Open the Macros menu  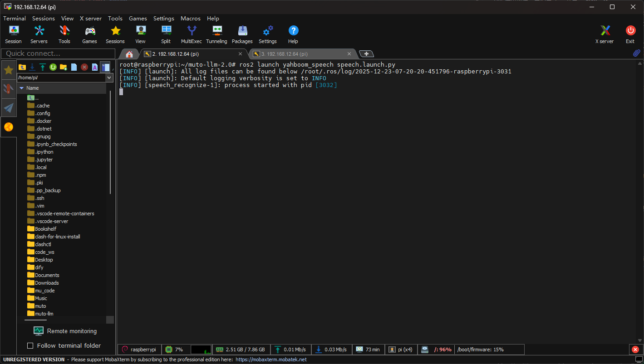click(191, 19)
